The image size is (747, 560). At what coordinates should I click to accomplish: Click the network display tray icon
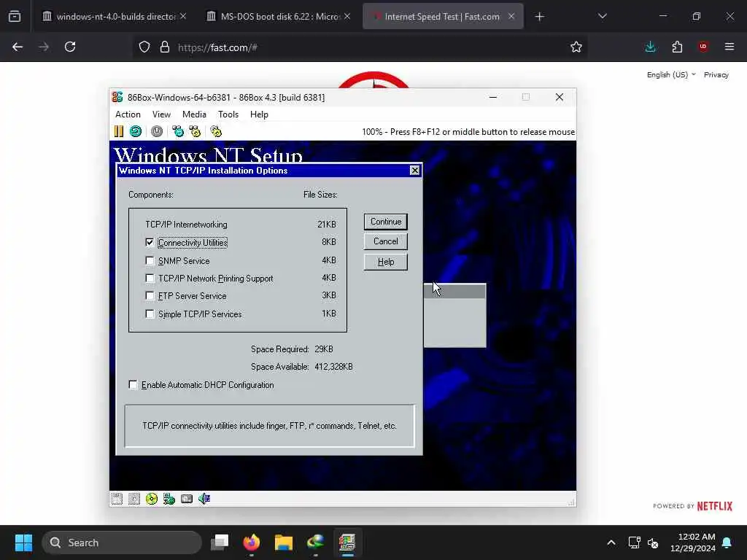pos(634,542)
